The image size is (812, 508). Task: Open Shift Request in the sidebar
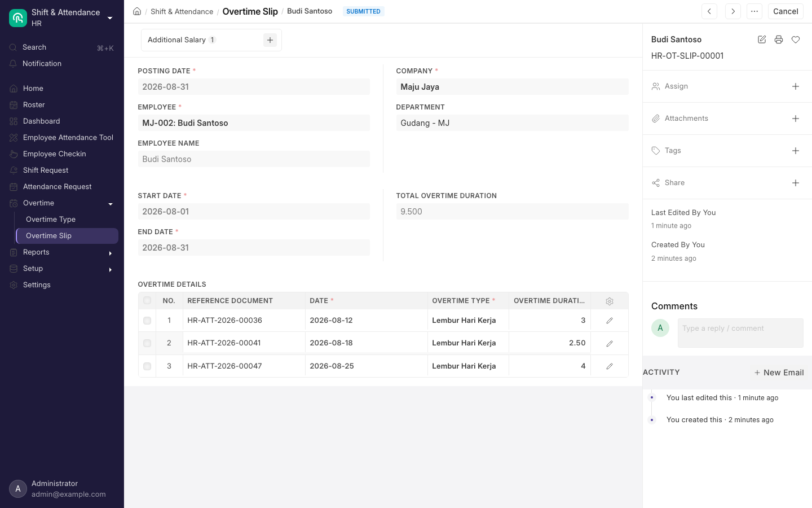coord(62,170)
